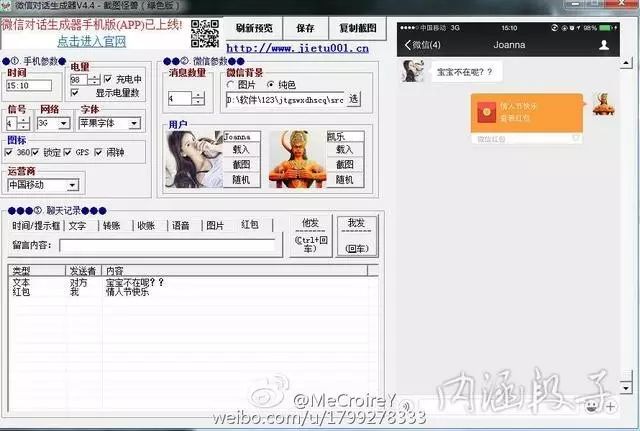Adjust the 信号 signal strength stepper
Viewport: 640px width, 431px height.
pyautogui.click(x=24, y=123)
